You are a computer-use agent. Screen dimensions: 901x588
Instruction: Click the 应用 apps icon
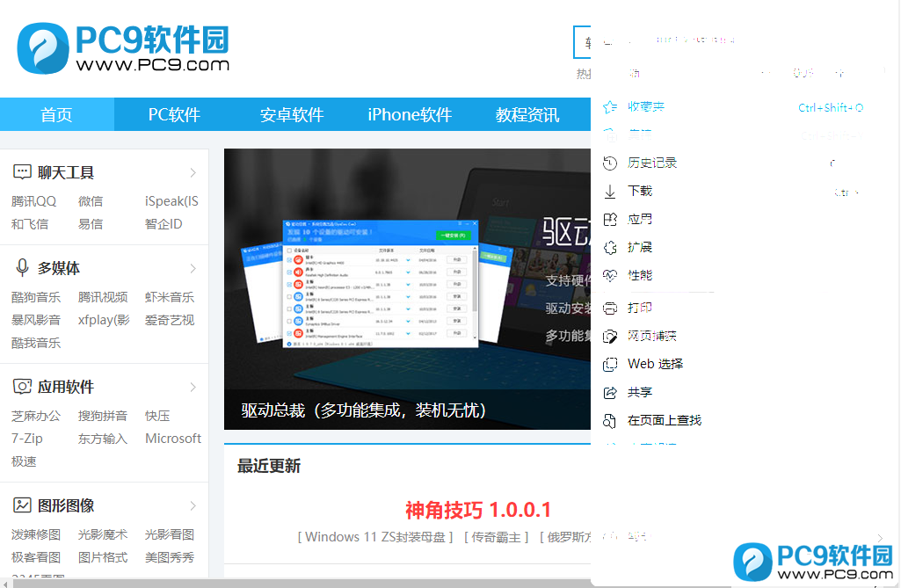[610, 220]
